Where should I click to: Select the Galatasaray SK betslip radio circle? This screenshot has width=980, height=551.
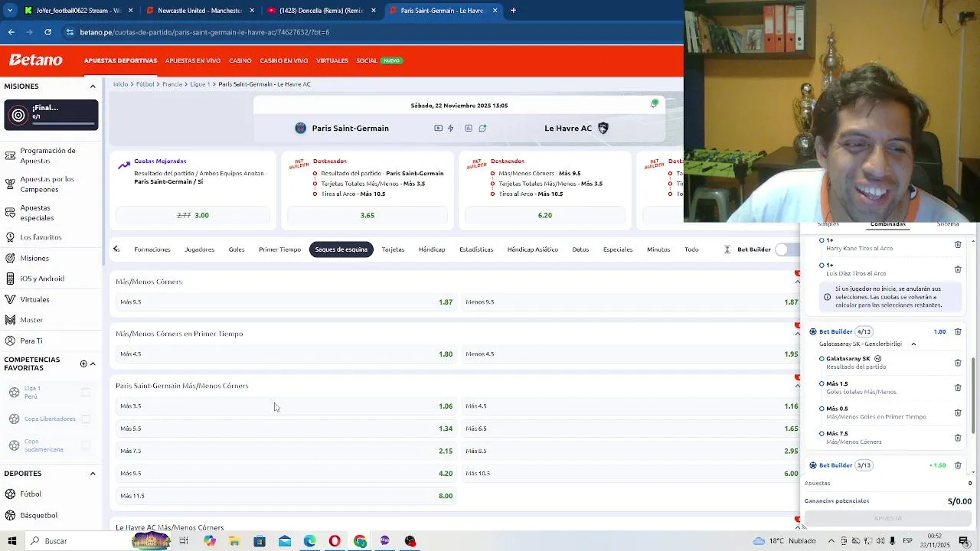(822, 358)
